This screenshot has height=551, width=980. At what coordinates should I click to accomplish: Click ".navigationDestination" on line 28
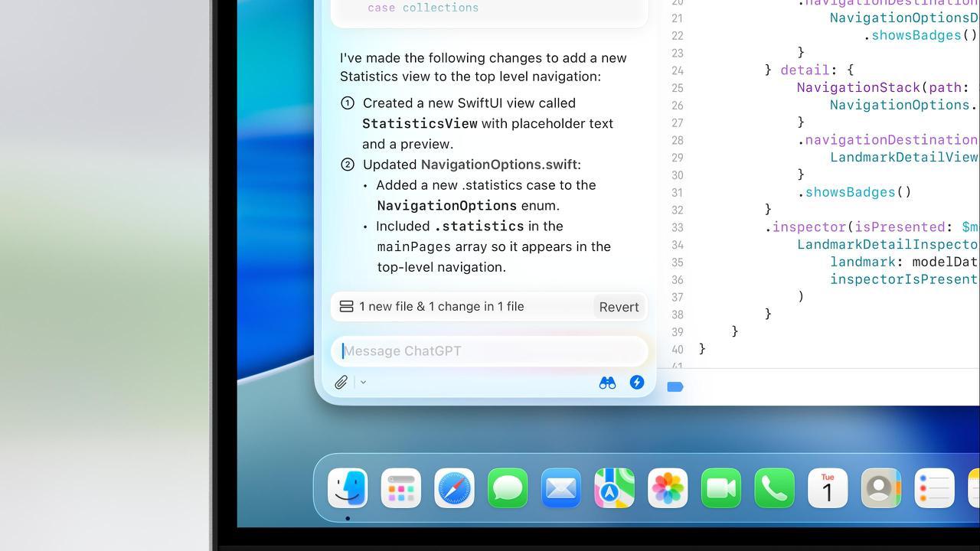coord(888,140)
